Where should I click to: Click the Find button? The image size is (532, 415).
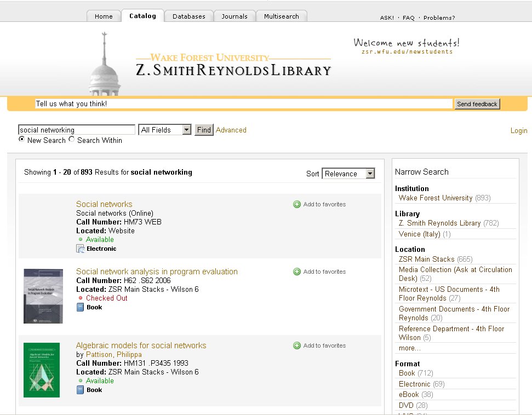pos(204,130)
